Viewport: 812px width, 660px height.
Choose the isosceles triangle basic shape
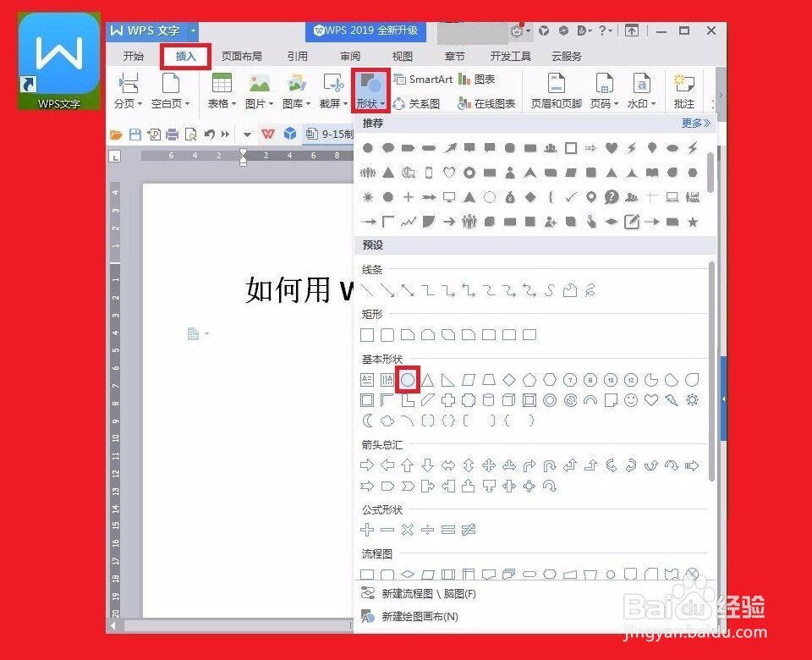(x=428, y=380)
